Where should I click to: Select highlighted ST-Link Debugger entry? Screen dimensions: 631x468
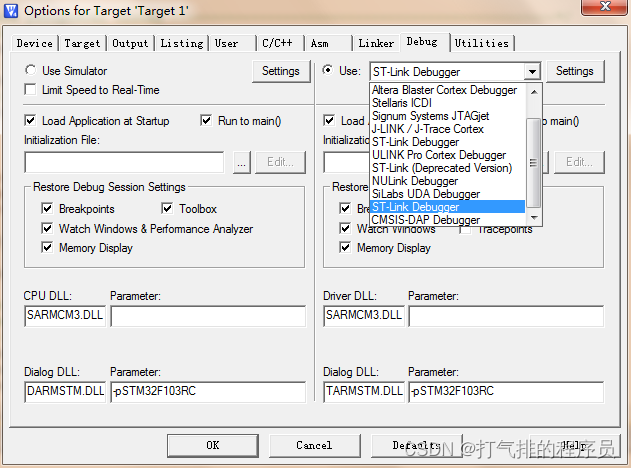(447, 207)
